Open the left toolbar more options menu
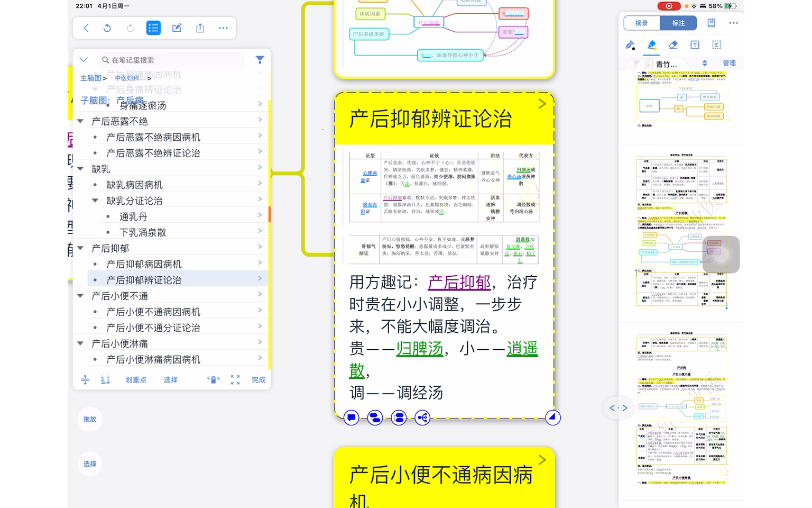This screenshot has width=812, height=508. 223,28
